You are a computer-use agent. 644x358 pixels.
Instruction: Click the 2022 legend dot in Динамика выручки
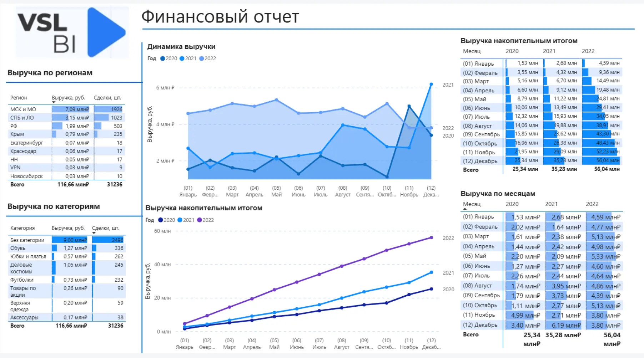point(201,58)
